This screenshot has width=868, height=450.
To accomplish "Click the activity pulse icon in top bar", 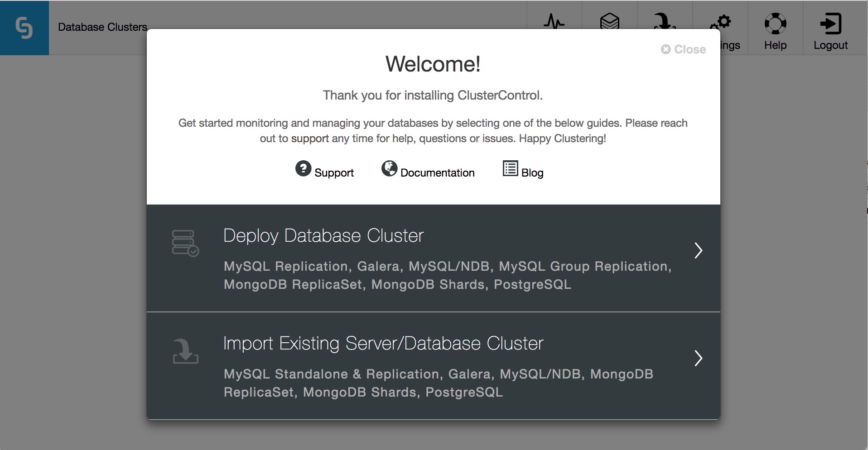I will pyautogui.click(x=554, y=21).
